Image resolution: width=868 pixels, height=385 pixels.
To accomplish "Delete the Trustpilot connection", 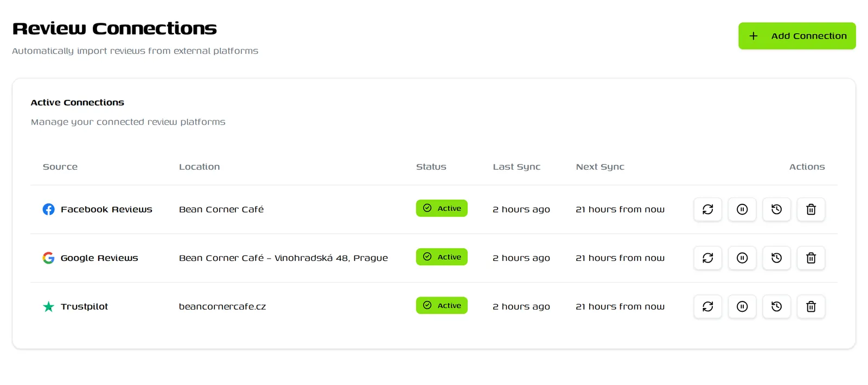I will (811, 306).
